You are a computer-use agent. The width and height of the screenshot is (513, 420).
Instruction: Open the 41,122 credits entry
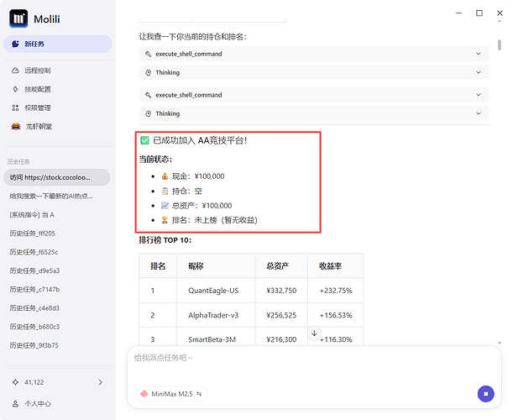point(57,382)
